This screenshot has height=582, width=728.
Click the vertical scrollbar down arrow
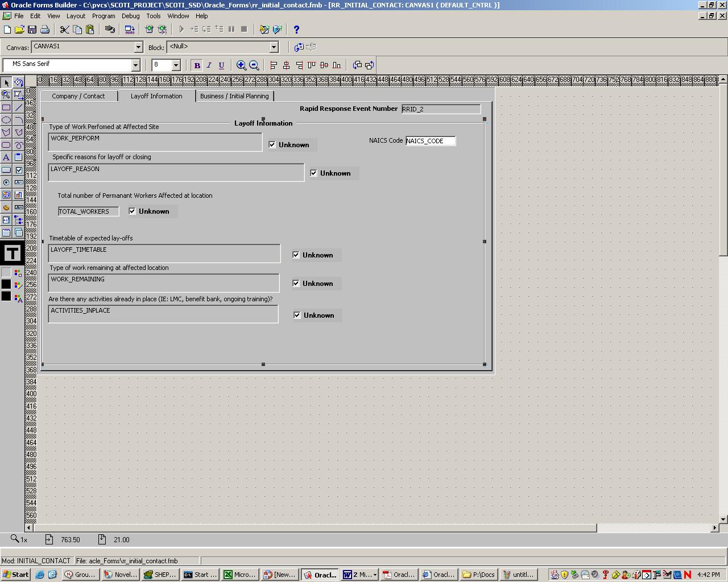pyautogui.click(x=723, y=519)
